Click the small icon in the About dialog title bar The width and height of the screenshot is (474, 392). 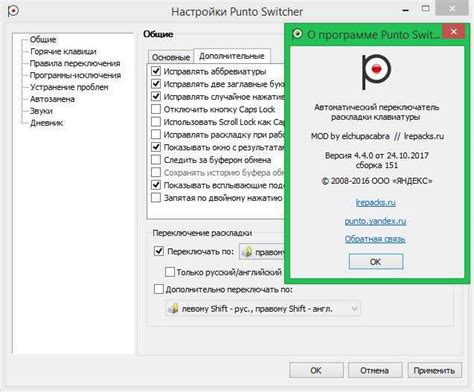[297, 34]
